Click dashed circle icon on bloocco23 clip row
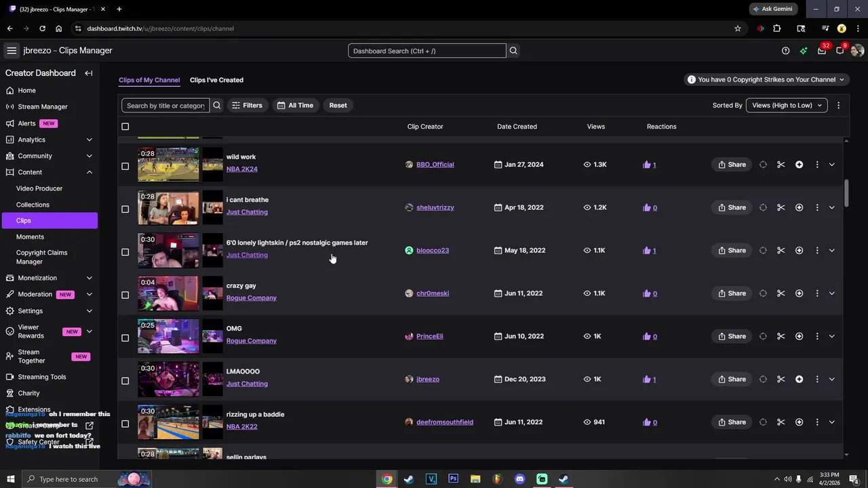Viewport: 868px width, 488px height. click(763, 251)
